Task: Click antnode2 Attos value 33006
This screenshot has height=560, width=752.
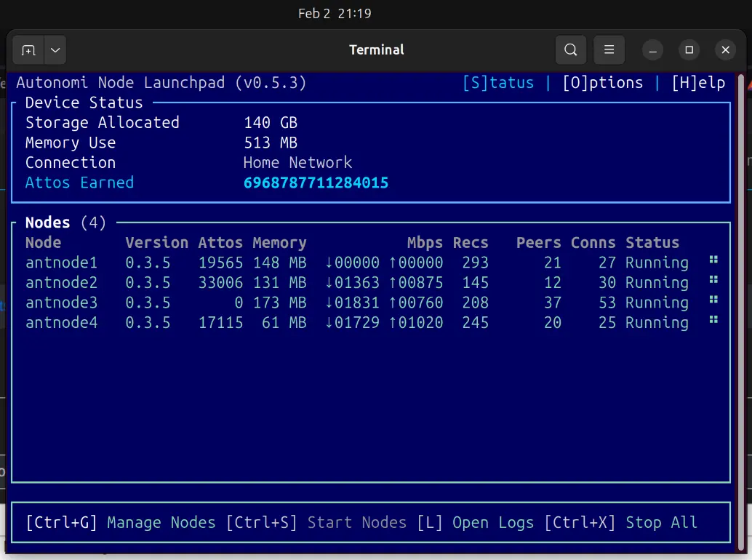Action: pyautogui.click(x=220, y=282)
